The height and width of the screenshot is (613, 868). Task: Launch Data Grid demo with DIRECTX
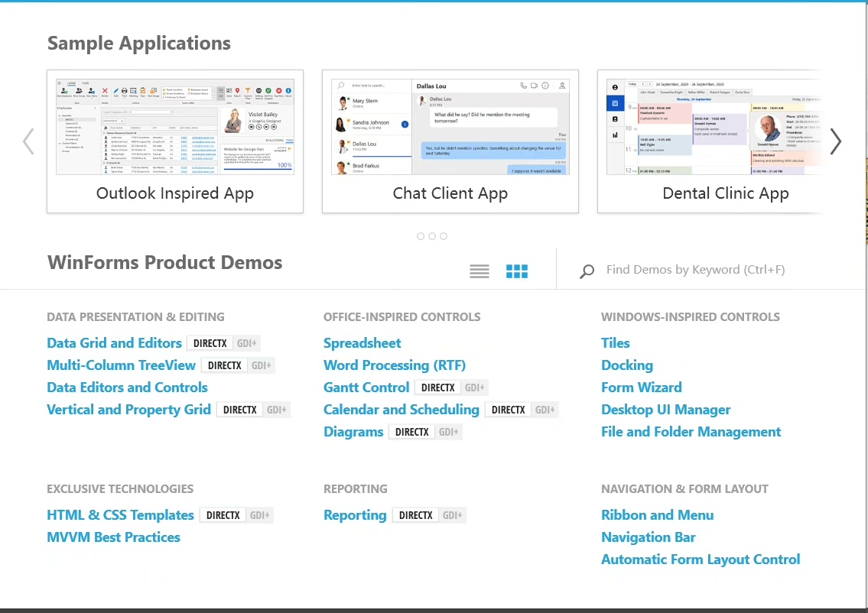pos(210,343)
